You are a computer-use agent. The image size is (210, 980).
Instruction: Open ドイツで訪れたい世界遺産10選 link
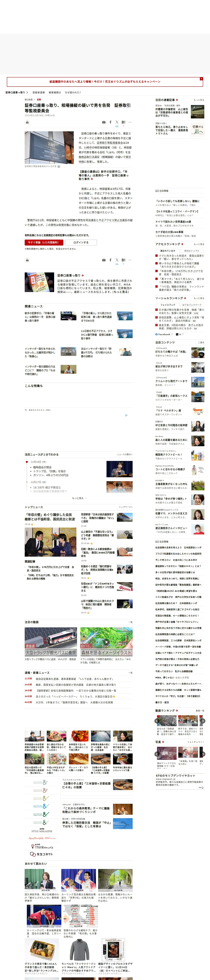(173, 222)
